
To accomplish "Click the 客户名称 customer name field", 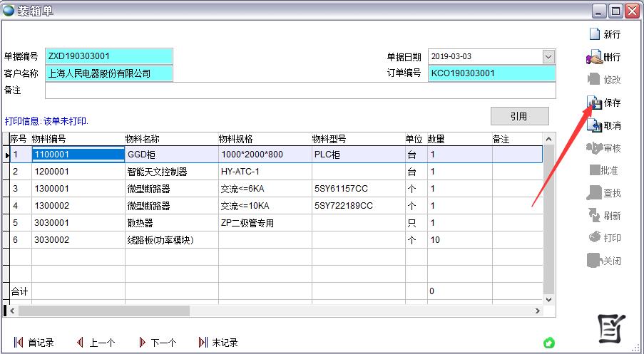I will coord(108,73).
